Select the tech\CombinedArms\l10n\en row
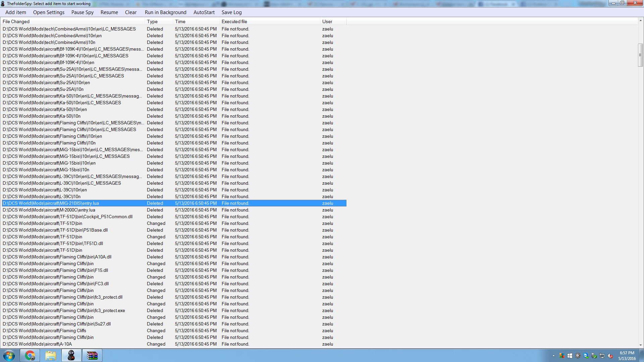644x362 pixels. pos(174,36)
